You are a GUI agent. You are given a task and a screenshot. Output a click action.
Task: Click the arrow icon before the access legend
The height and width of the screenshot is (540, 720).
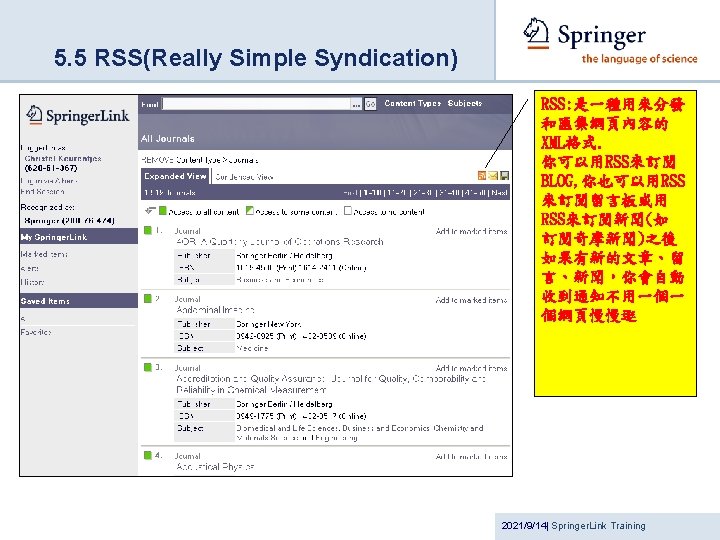click(x=150, y=211)
